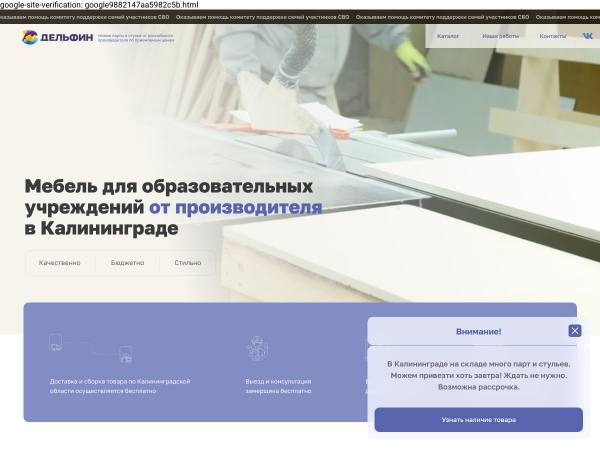Click the measurer worker icon in the blue panel
Viewport: 600px width, 450px height.
click(x=258, y=349)
